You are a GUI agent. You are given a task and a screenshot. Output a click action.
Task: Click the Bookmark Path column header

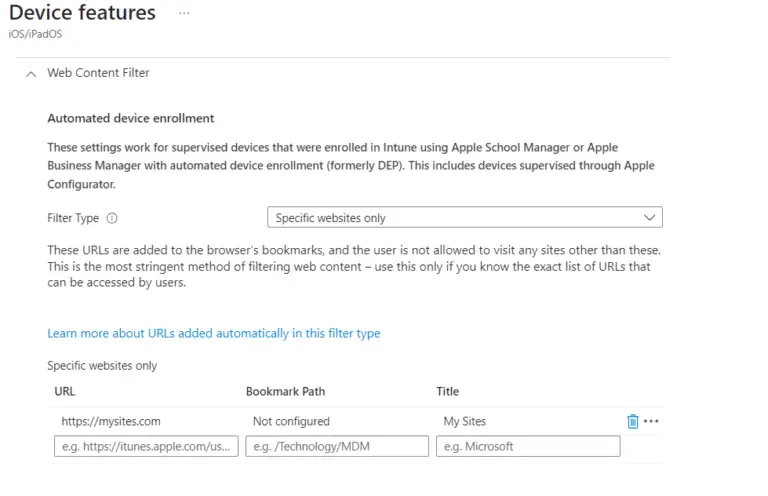coord(286,391)
